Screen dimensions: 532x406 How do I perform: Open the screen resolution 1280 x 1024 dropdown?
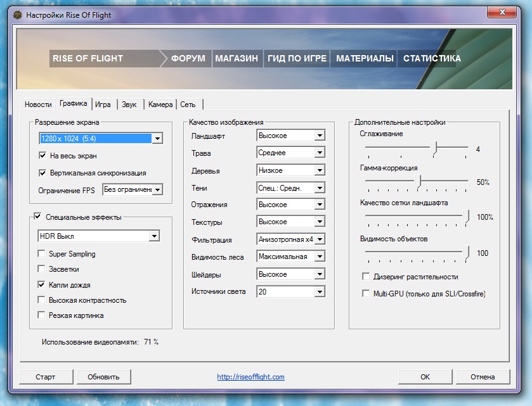101,138
